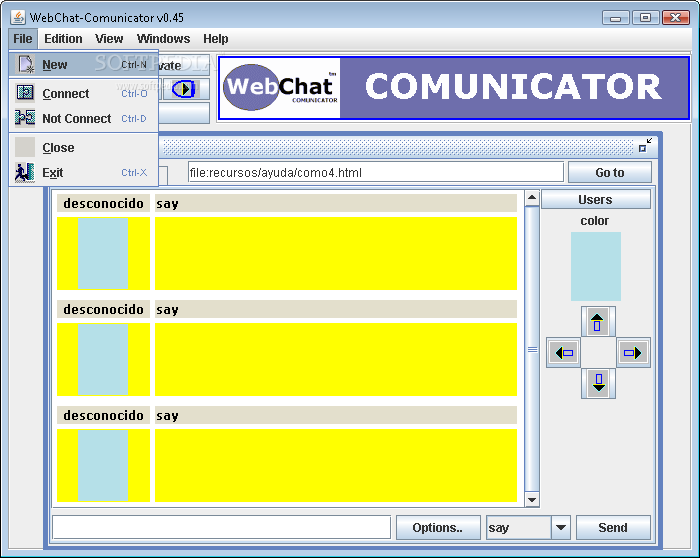The image size is (700, 558).
Task: Click first message's light blue avatar swatch
Action: (x=103, y=253)
